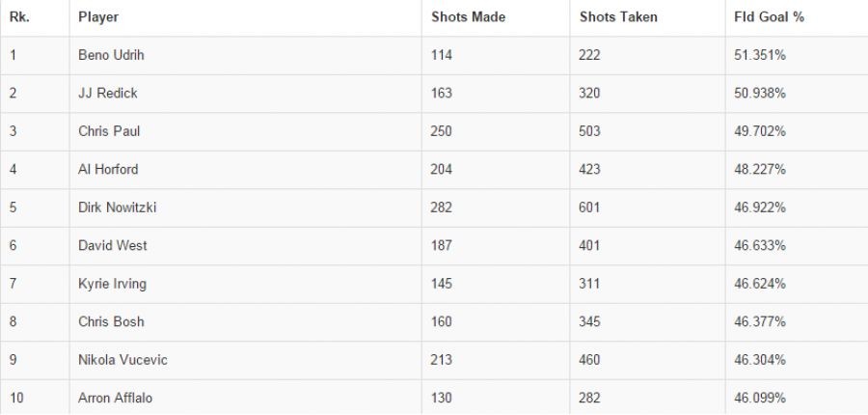Click the Arron Afflalo player cell
Viewport: 868px width, 415px height.
[115, 398]
